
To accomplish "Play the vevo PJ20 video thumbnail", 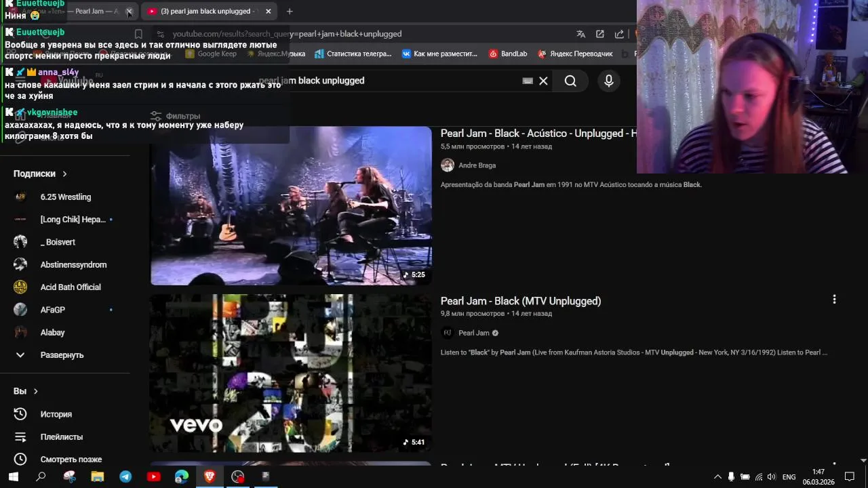I will click(291, 373).
